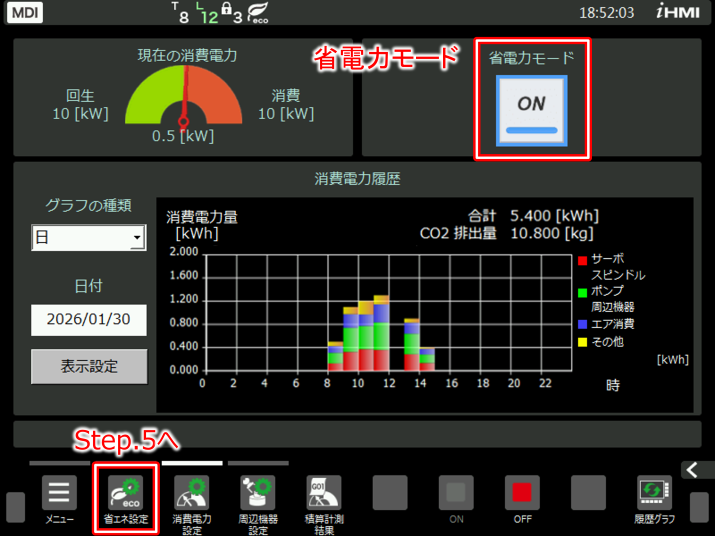
Task: Click the MDI mode indicator
Action: coord(25,12)
